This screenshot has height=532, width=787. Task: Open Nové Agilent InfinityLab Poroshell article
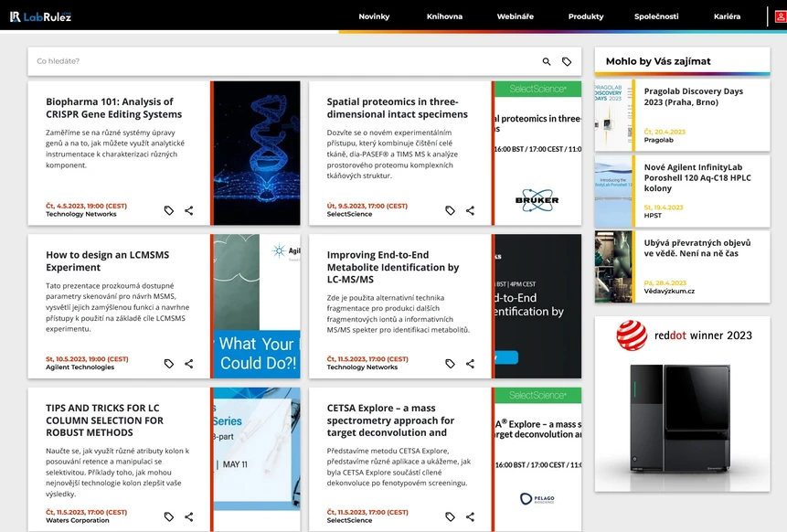[697, 177]
